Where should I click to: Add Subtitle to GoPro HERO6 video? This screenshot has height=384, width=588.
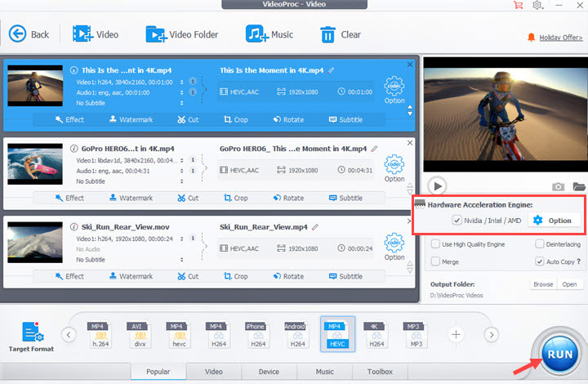(345, 198)
